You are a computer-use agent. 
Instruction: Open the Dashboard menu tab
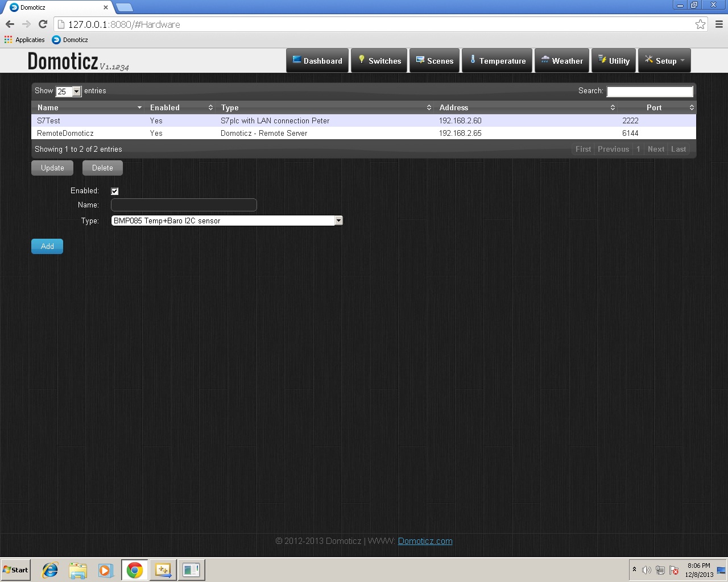pos(317,61)
